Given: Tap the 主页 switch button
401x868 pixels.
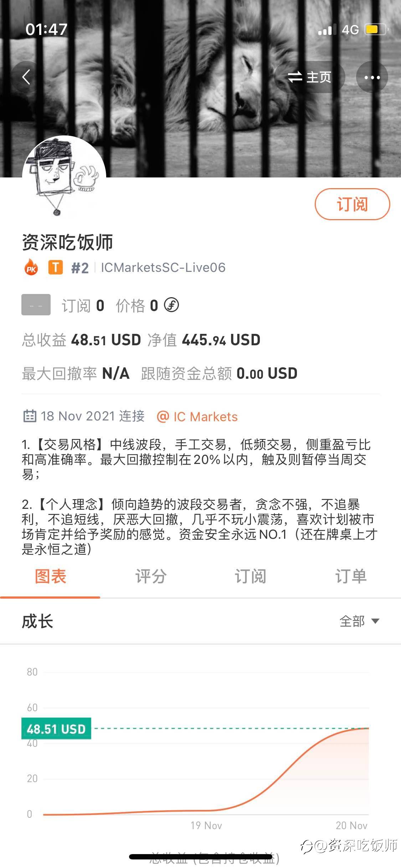Looking at the screenshot, I should (x=309, y=77).
